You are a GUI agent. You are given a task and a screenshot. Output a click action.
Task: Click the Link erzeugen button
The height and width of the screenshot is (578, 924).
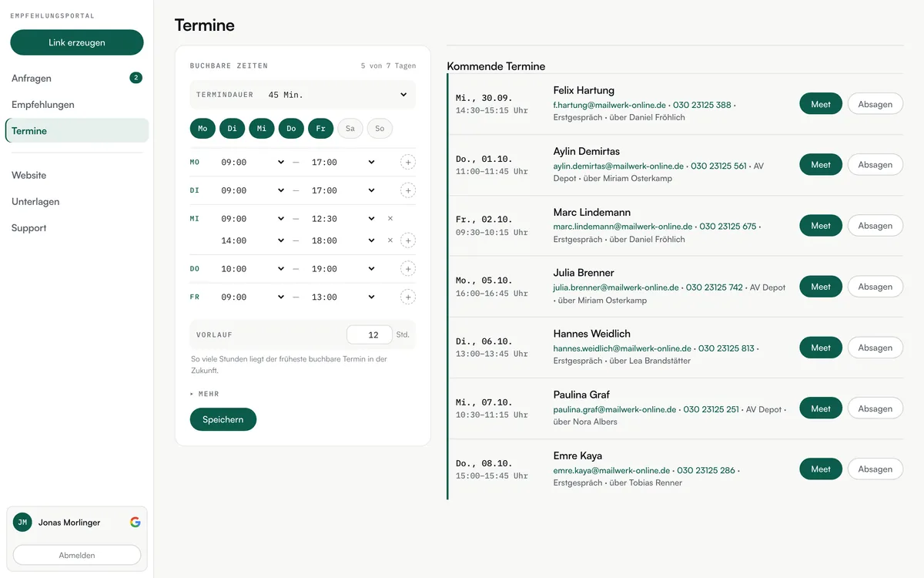pyautogui.click(x=77, y=42)
